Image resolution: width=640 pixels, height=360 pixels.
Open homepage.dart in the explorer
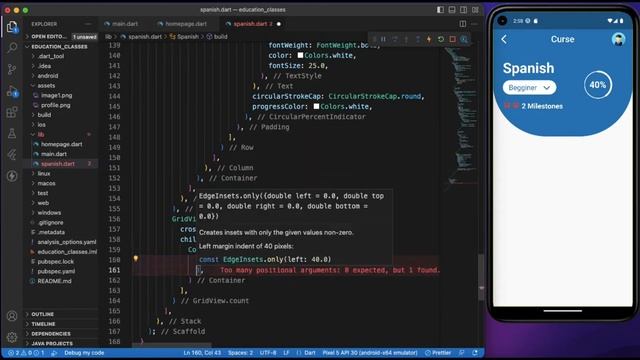coord(61,144)
